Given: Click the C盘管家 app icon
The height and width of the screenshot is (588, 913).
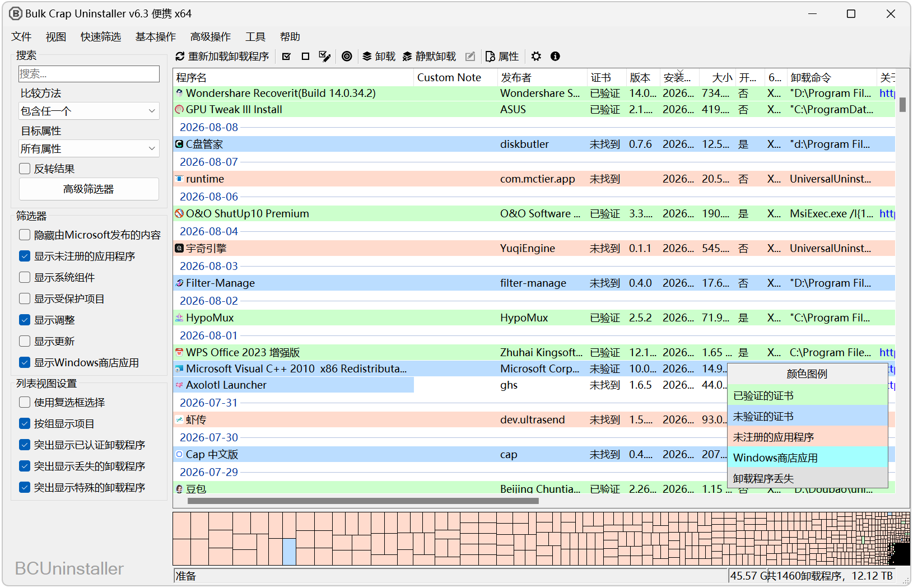Looking at the screenshot, I should [179, 144].
